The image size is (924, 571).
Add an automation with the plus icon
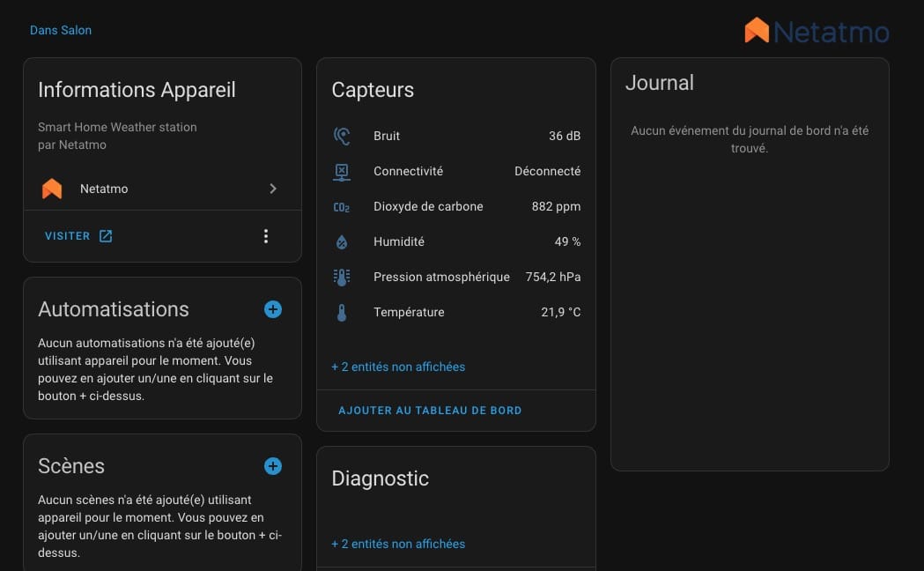click(273, 309)
